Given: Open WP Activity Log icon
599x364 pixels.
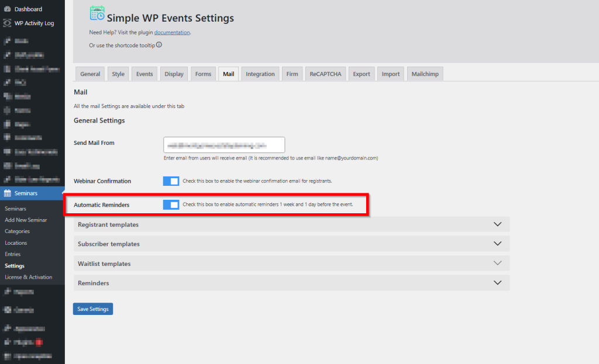Looking at the screenshot, I should [x=7, y=23].
